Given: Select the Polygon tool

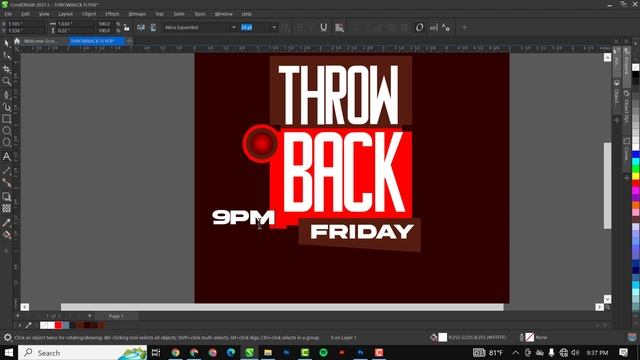Looking at the screenshot, I should (7, 142).
